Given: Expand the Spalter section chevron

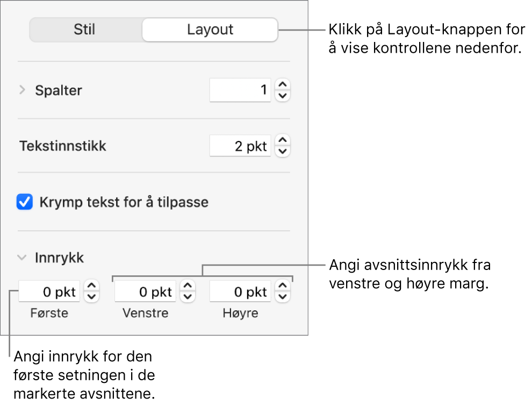Looking at the screenshot, I should point(23,90).
